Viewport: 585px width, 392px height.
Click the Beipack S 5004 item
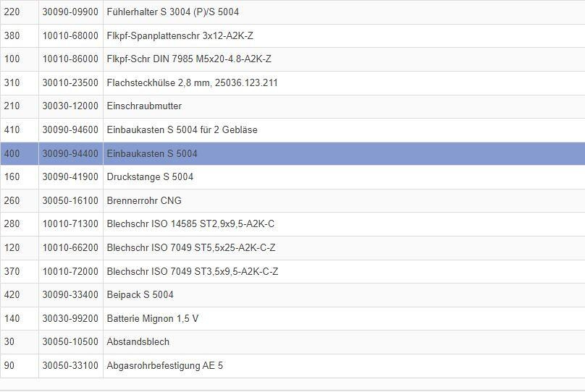click(140, 294)
